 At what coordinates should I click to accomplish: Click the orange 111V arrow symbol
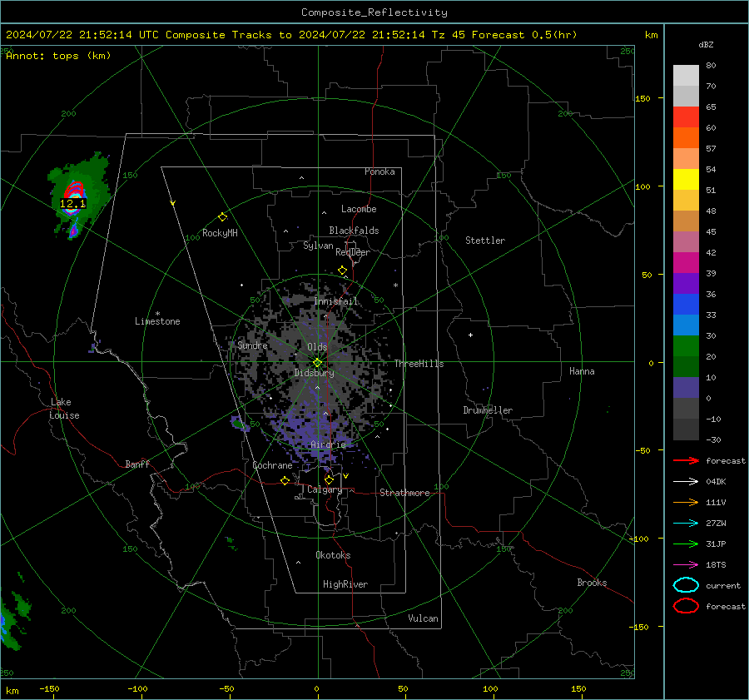tap(686, 502)
